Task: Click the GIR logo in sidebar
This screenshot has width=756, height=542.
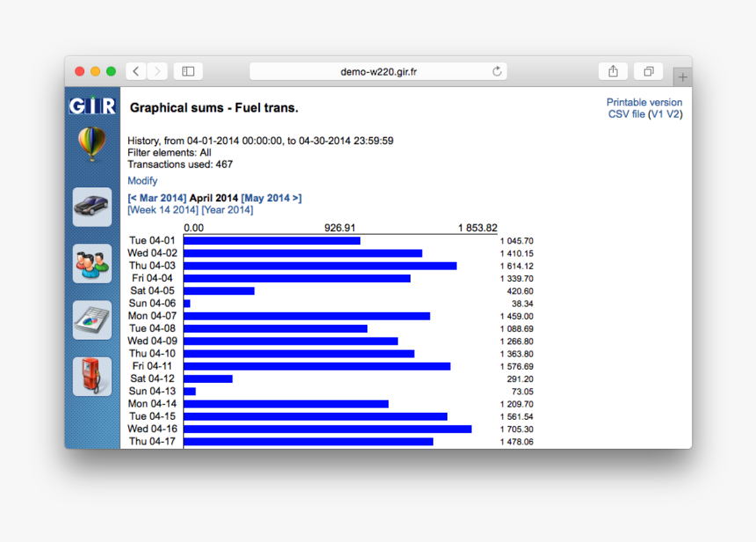Action: pos(92,106)
